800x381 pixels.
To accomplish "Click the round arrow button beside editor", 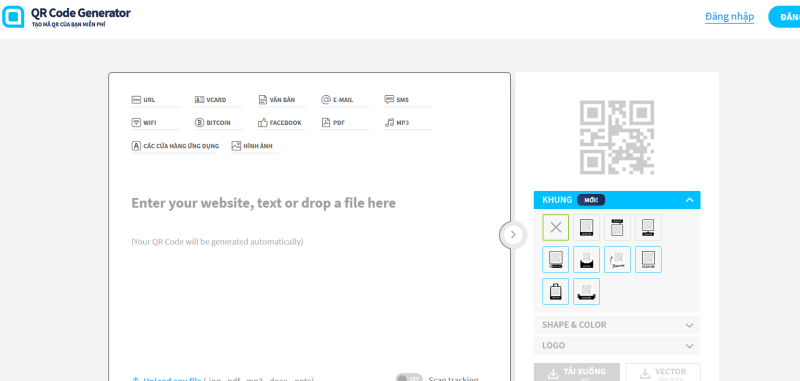I will point(513,235).
